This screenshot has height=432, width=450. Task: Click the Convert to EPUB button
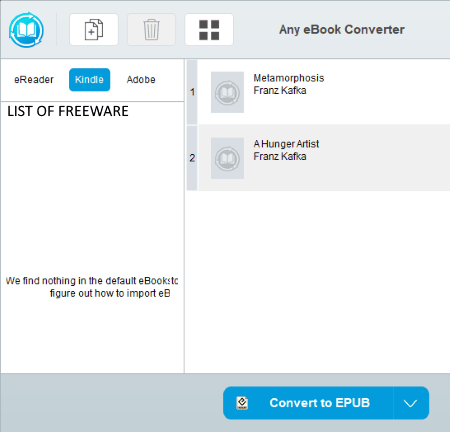pos(308,403)
